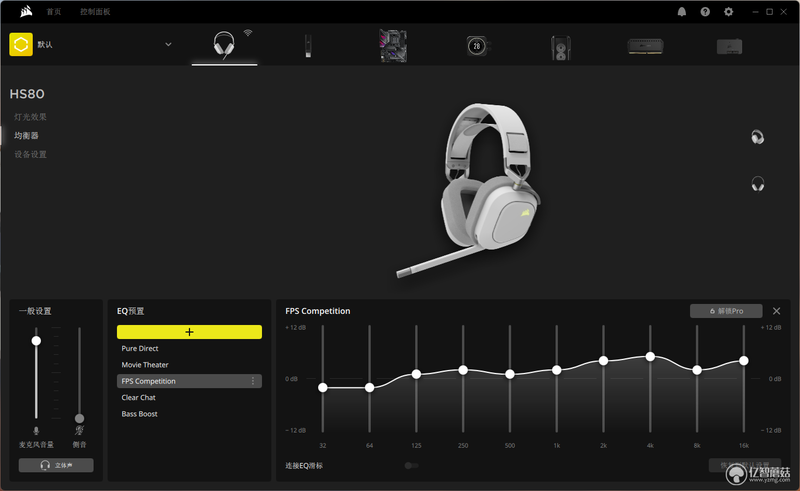Screen dimensions: 800x491
Task: Open the iCUE settings gear
Action: (x=729, y=12)
